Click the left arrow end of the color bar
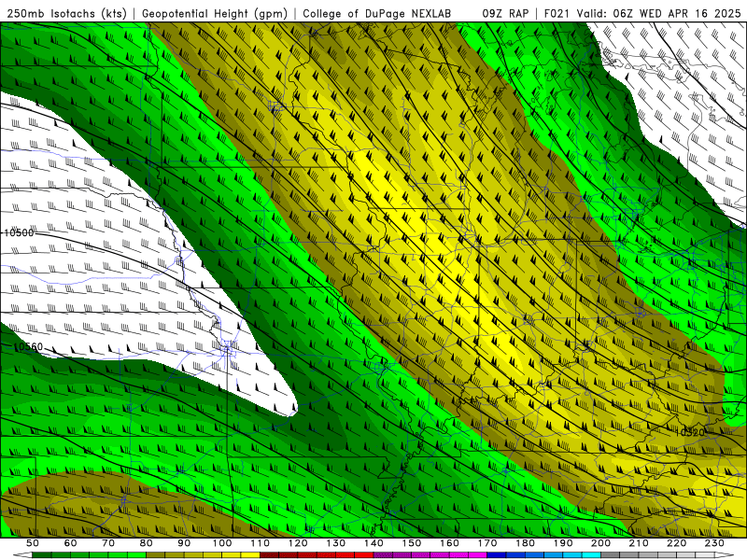Viewport: 747px width, 560px height. (x=22, y=555)
